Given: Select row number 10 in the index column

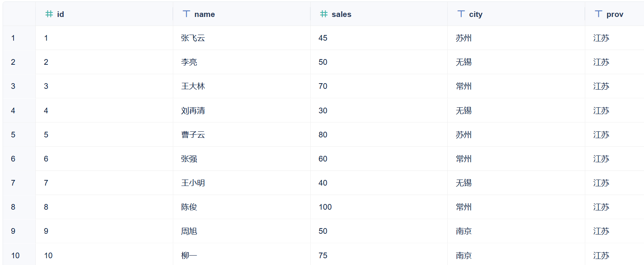Looking at the screenshot, I should (15, 256).
